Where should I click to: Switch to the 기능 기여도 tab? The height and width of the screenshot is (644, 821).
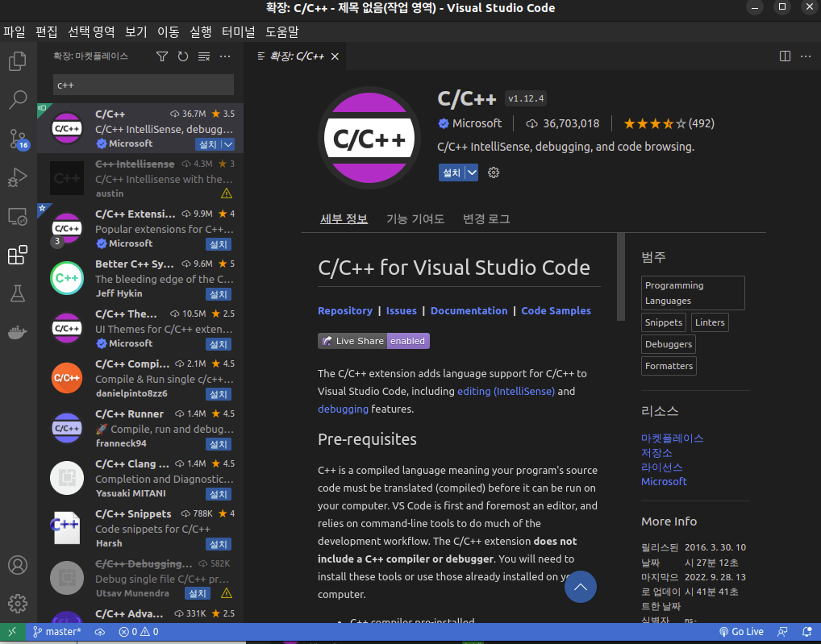415,218
